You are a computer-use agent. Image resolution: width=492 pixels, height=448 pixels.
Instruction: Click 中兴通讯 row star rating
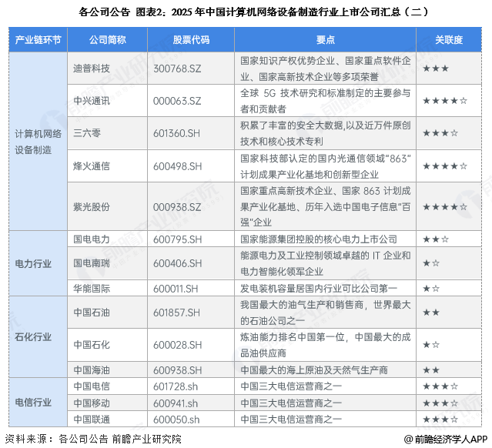click(445, 101)
